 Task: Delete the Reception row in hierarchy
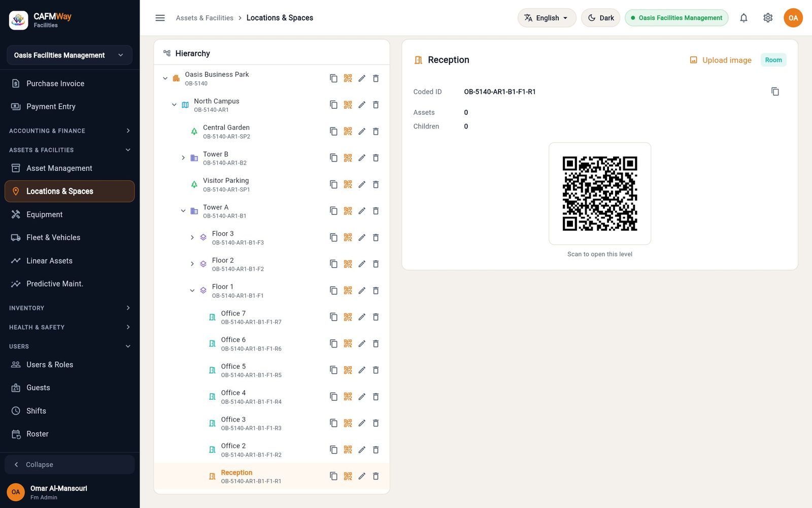click(x=376, y=477)
